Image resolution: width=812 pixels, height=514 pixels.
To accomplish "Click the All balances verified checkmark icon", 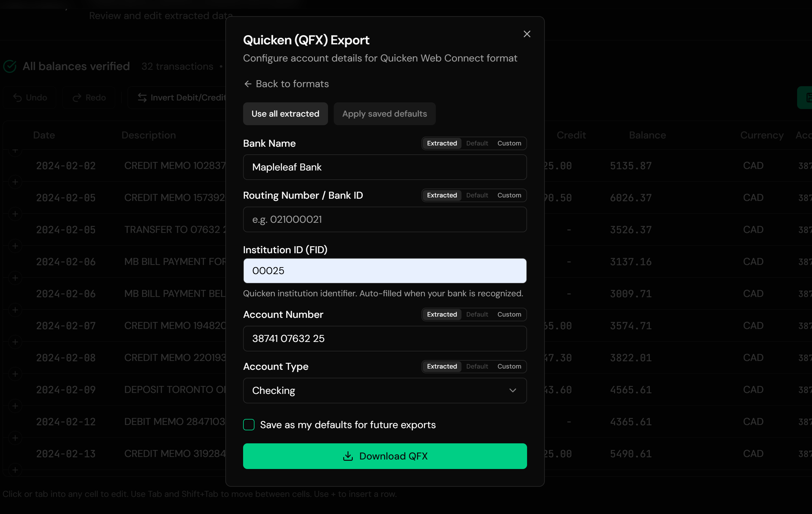I will tap(10, 66).
